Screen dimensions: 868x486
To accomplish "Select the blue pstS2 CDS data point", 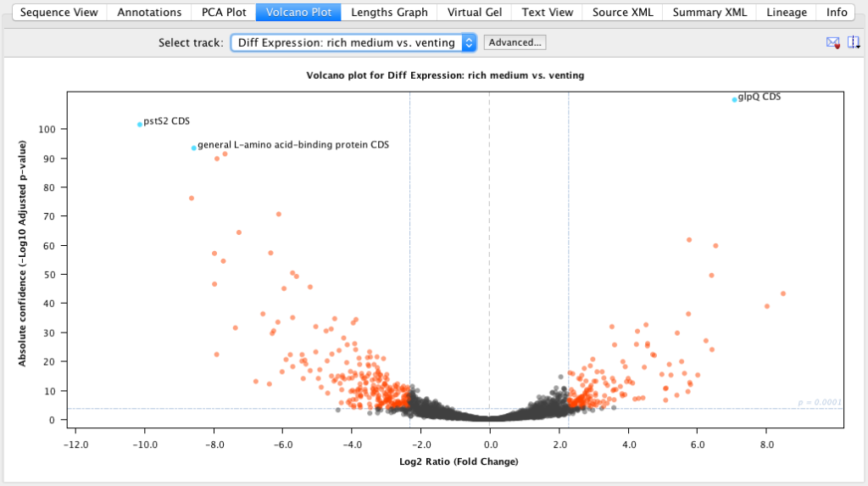I will (x=140, y=125).
